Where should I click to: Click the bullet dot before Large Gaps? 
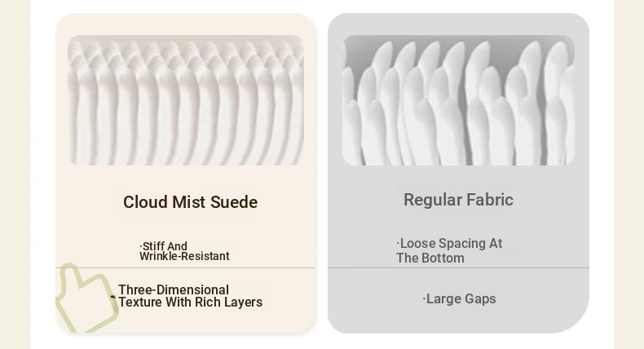424,298
